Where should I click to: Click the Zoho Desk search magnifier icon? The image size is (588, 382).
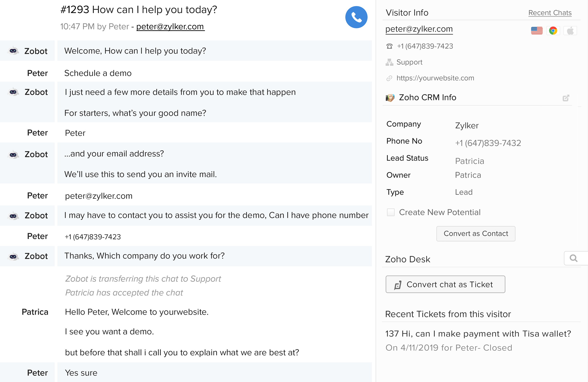click(573, 258)
